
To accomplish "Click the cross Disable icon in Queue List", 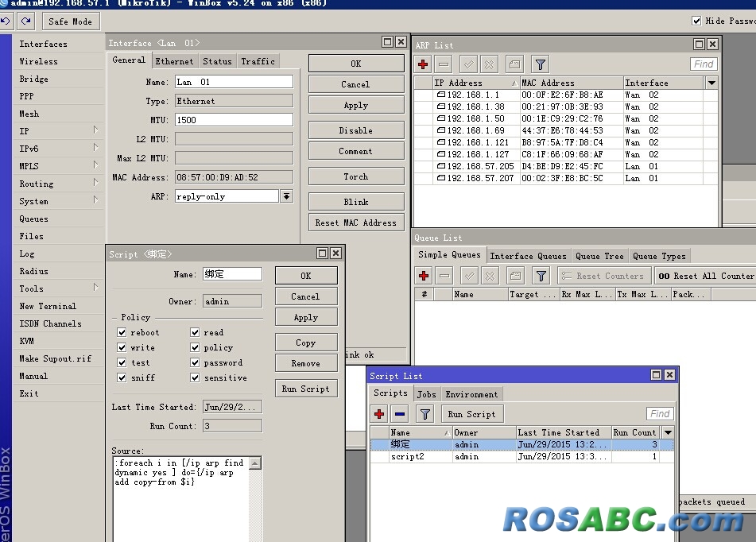I will (490, 276).
